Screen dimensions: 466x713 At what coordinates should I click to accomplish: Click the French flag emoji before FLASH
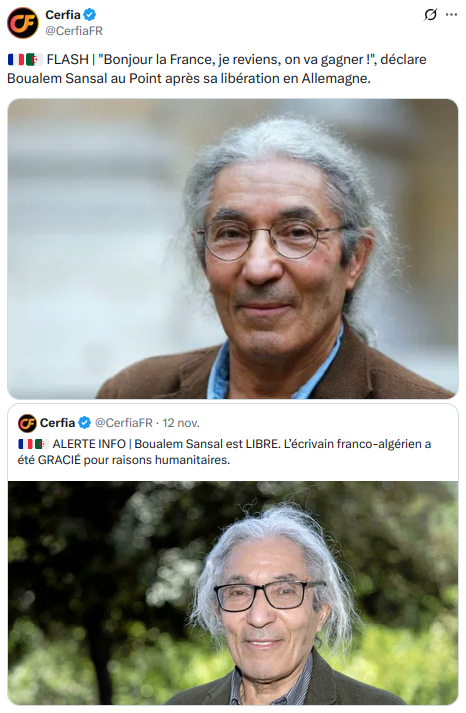[16, 60]
